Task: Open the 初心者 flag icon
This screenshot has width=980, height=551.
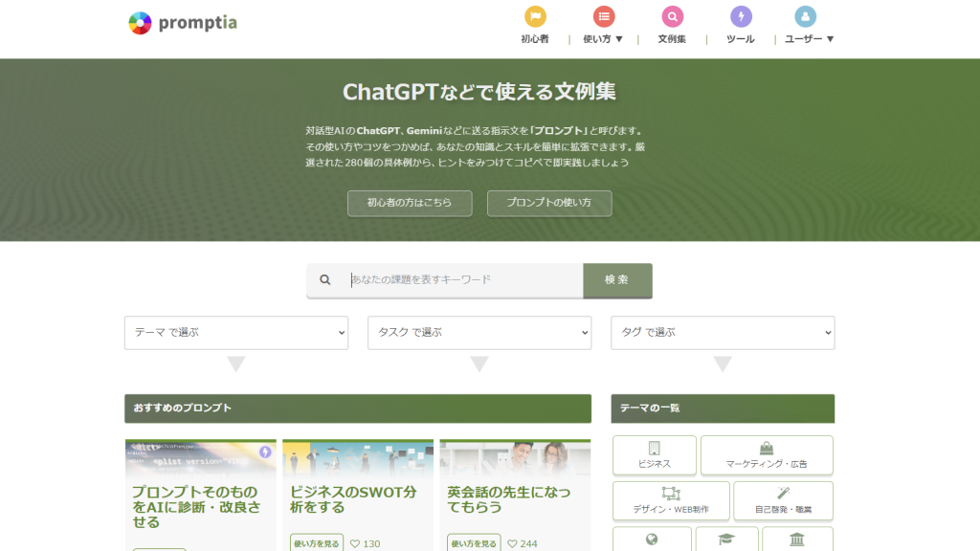Action: pyautogui.click(x=535, y=16)
